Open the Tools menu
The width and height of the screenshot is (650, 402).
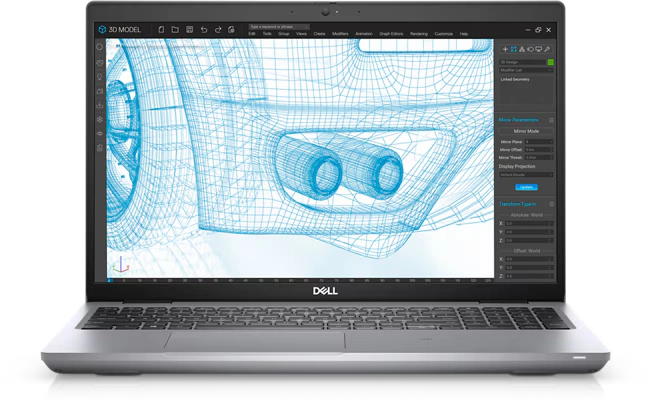click(x=267, y=34)
